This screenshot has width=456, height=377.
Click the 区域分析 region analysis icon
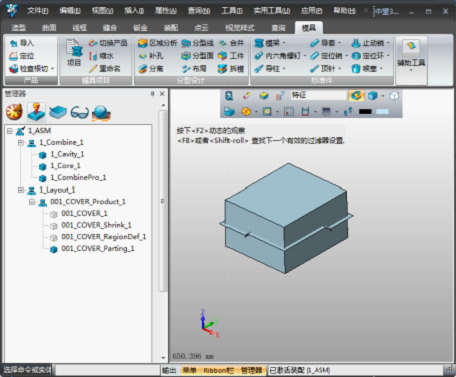tap(143, 43)
